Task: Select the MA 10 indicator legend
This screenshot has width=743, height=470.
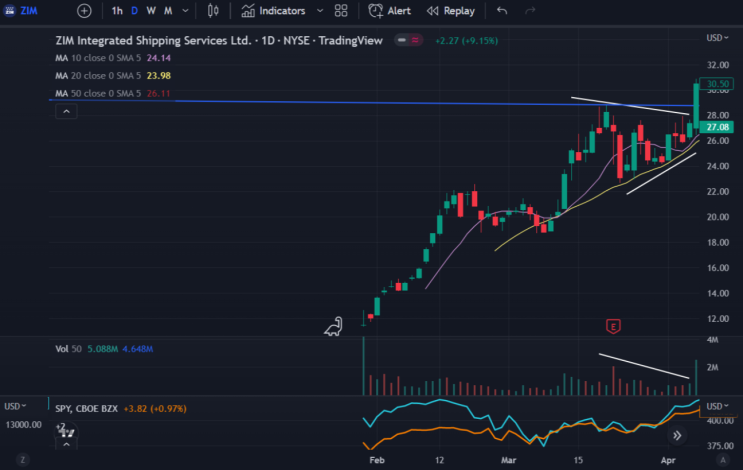Action: click(x=113, y=58)
